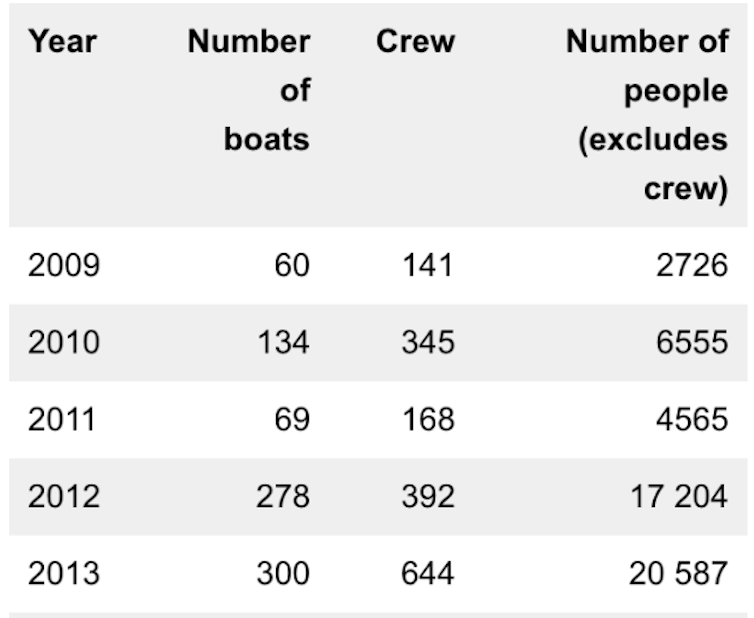Click the Crew column header
The width and height of the screenshot is (754, 618).
[415, 41]
